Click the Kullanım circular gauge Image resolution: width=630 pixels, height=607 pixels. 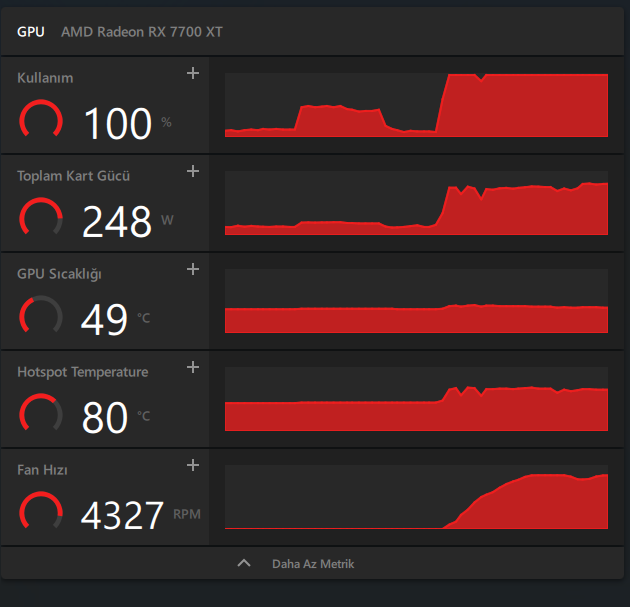(41, 120)
